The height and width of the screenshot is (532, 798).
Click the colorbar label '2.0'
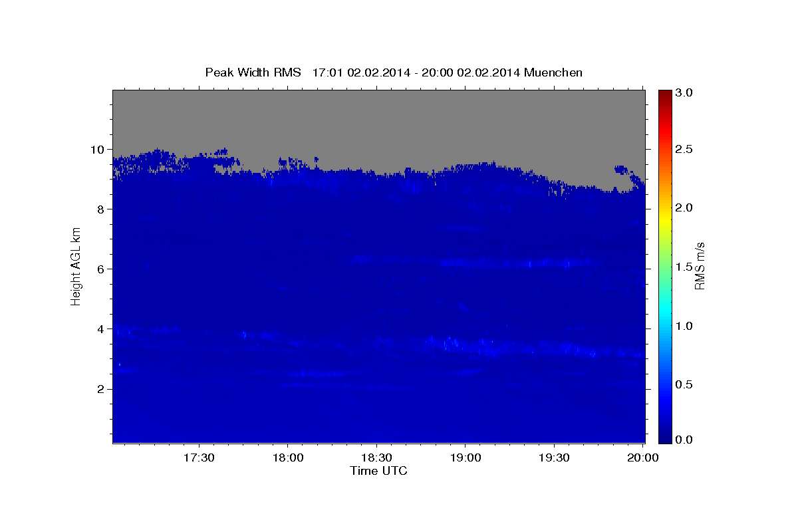coord(685,208)
